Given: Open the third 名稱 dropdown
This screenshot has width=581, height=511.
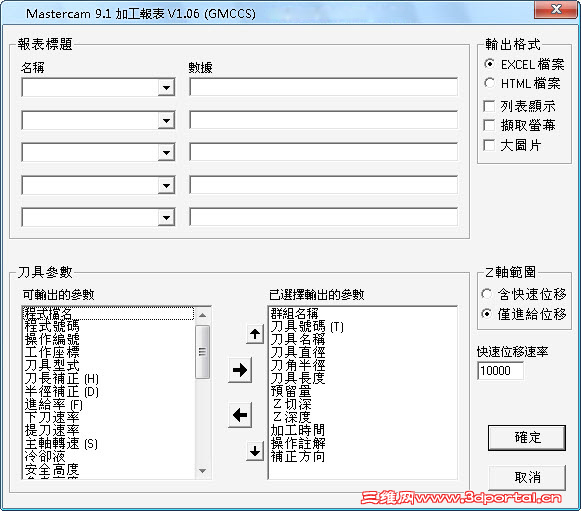Looking at the screenshot, I should (166, 152).
